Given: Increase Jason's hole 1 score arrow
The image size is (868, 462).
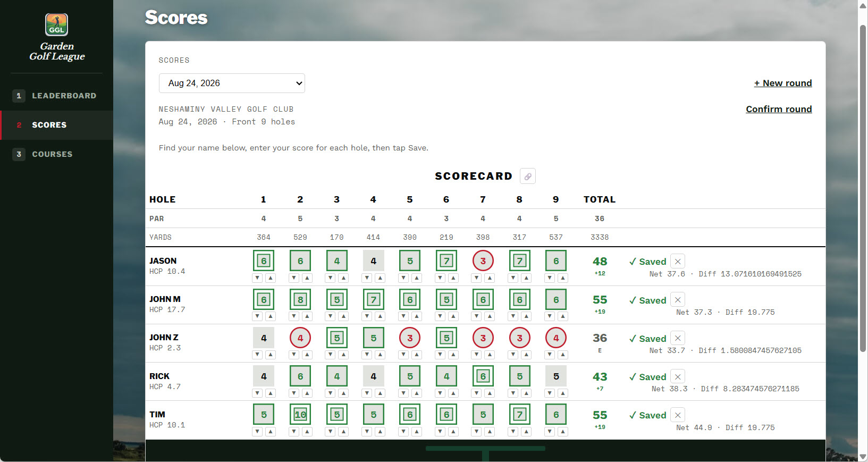Looking at the screenshot, I should click(x=271, y=278).
